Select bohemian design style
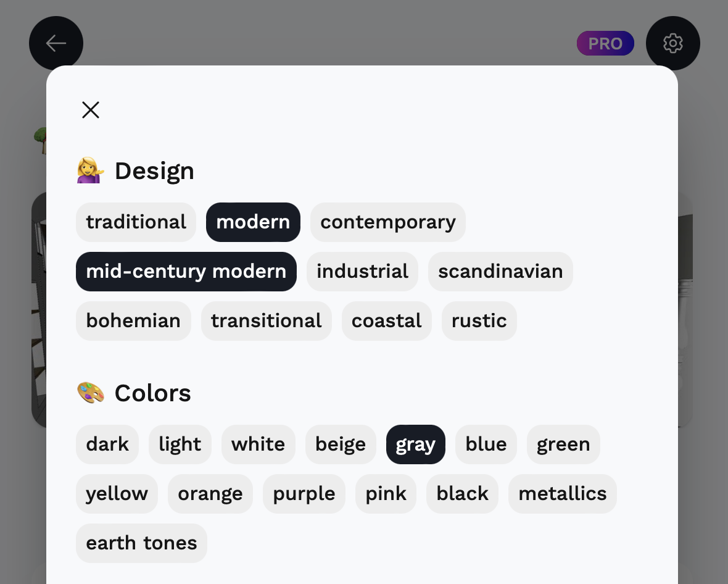Viewport: 728px width, 584px height. (x=134, y=321)
